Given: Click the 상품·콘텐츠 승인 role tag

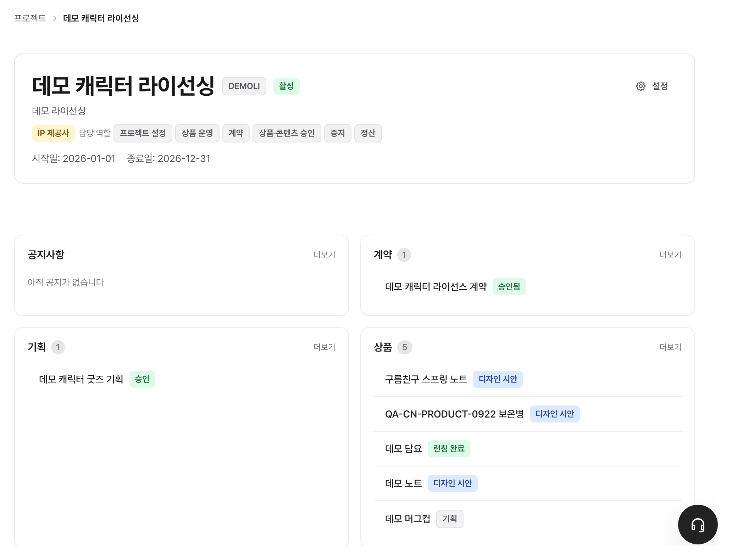Looking at the screenshot, I should (287, 133).
